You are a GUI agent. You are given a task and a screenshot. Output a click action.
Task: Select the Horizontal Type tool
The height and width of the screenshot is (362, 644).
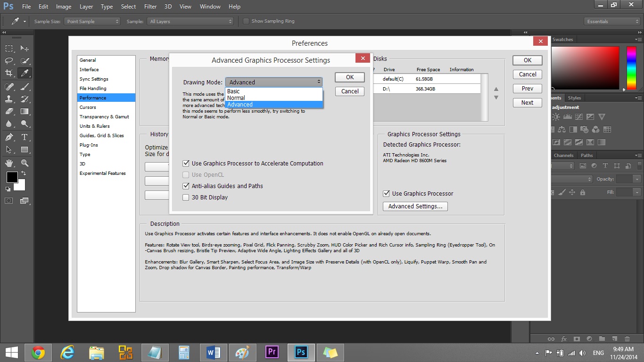(x=25, y=137)
